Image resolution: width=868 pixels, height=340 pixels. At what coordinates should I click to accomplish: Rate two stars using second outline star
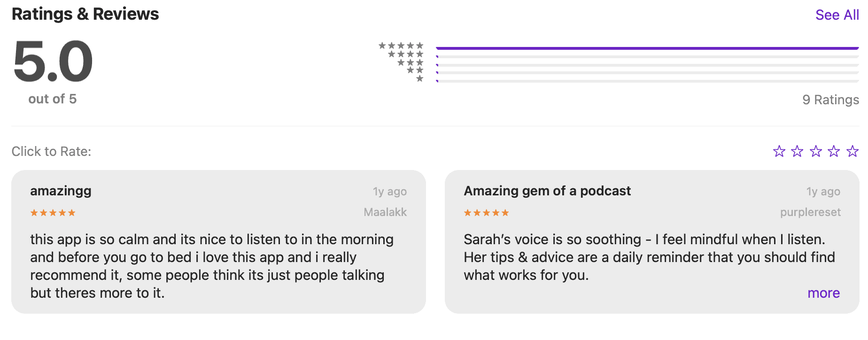click(797, 151)
